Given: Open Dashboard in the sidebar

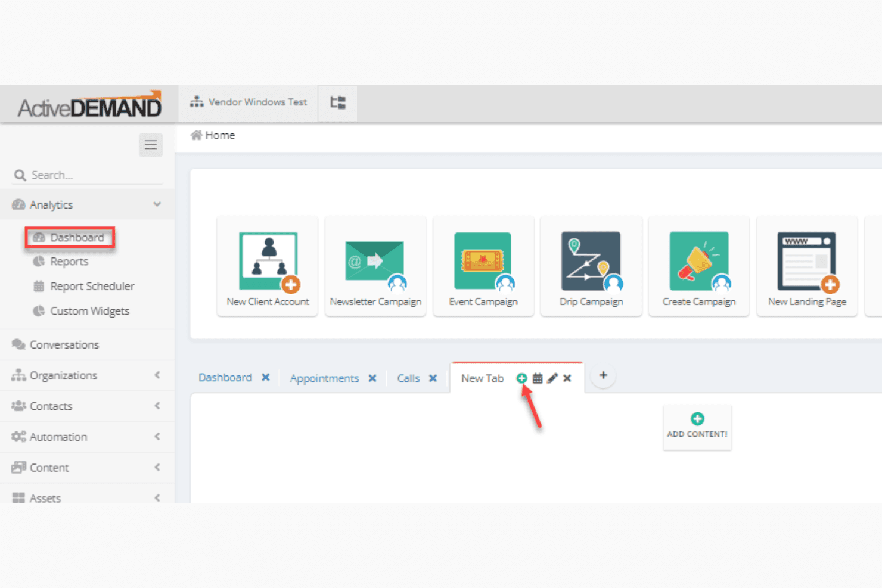Looking at the screenshot, I should (70, 238).
